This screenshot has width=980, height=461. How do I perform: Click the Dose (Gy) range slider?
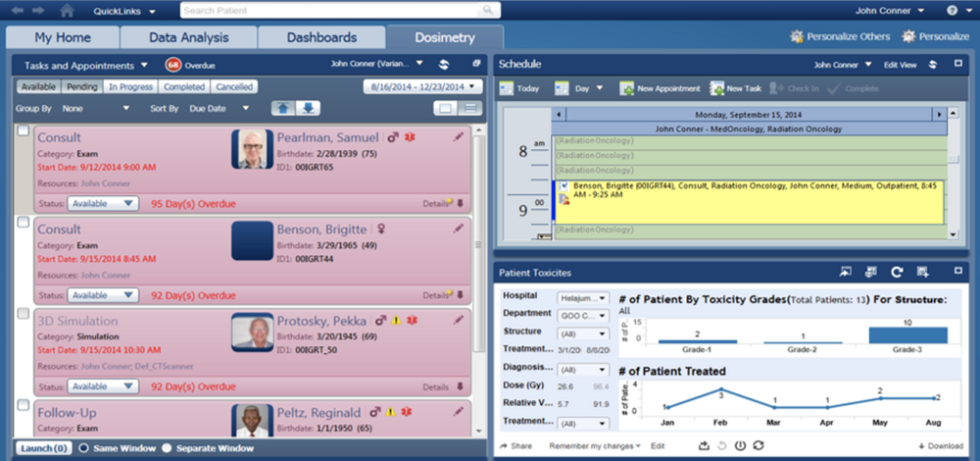tap(582, 386)
